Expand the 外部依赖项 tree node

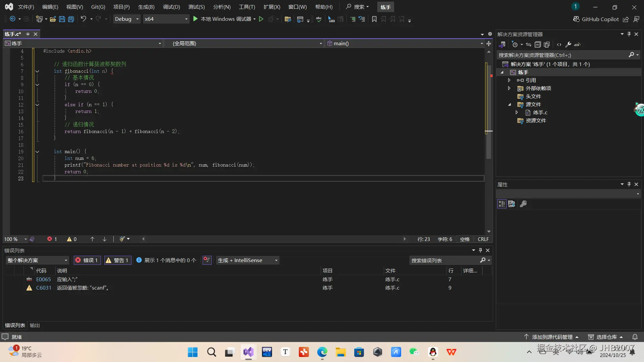[x=509, y=88]
